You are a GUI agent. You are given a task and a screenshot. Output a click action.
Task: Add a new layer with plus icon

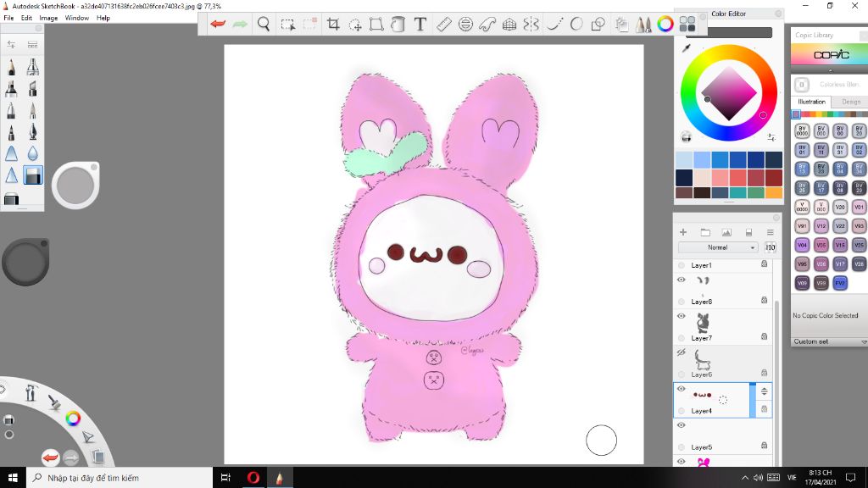click(683, 232)
